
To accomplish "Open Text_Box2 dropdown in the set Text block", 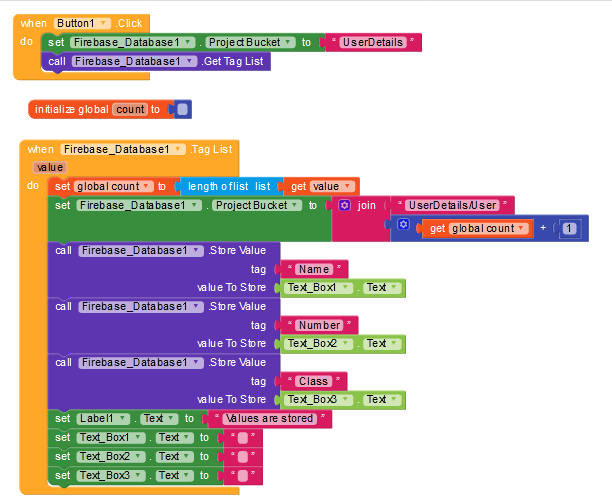I will tap(111, 456).
